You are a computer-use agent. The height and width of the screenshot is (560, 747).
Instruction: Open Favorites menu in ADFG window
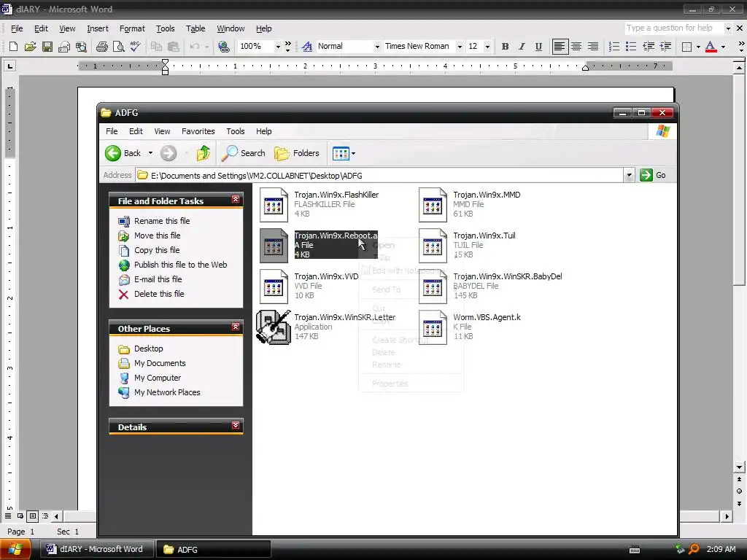(198, 131)
